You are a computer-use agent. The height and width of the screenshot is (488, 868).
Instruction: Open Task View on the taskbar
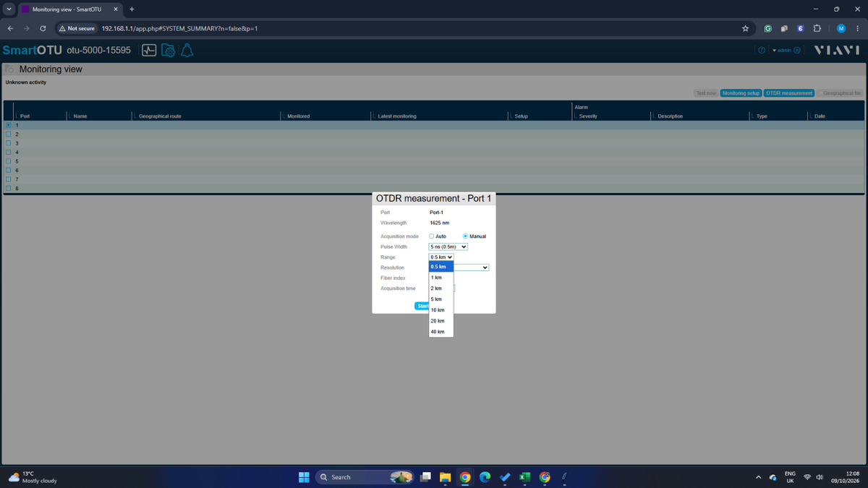point(426,477)
